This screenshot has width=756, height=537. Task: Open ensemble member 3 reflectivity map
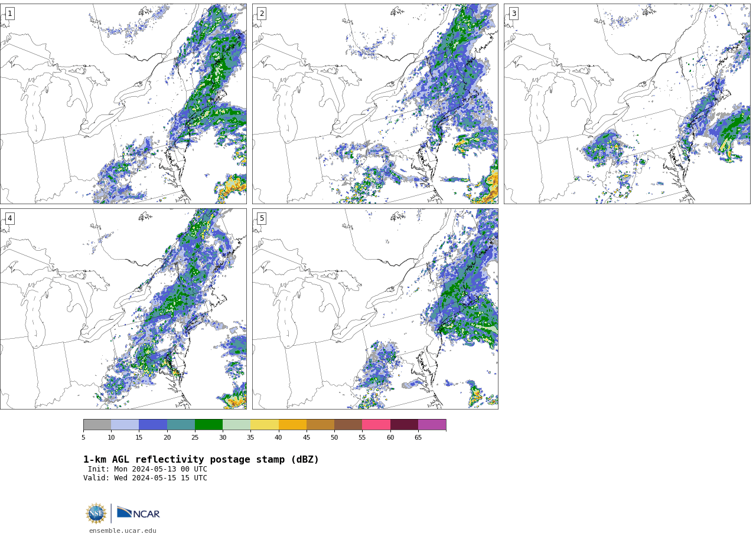(627, 104)
